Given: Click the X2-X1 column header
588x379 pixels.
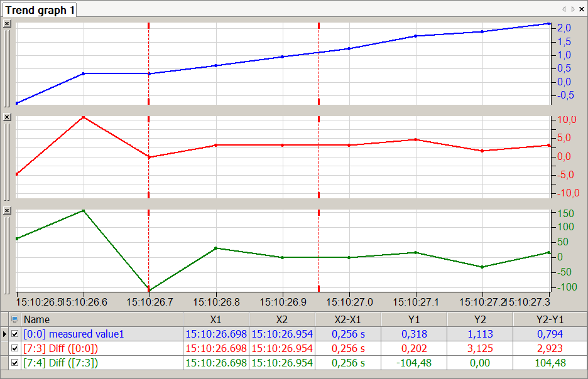Looking at the screenshot, I should pos(348,319).
